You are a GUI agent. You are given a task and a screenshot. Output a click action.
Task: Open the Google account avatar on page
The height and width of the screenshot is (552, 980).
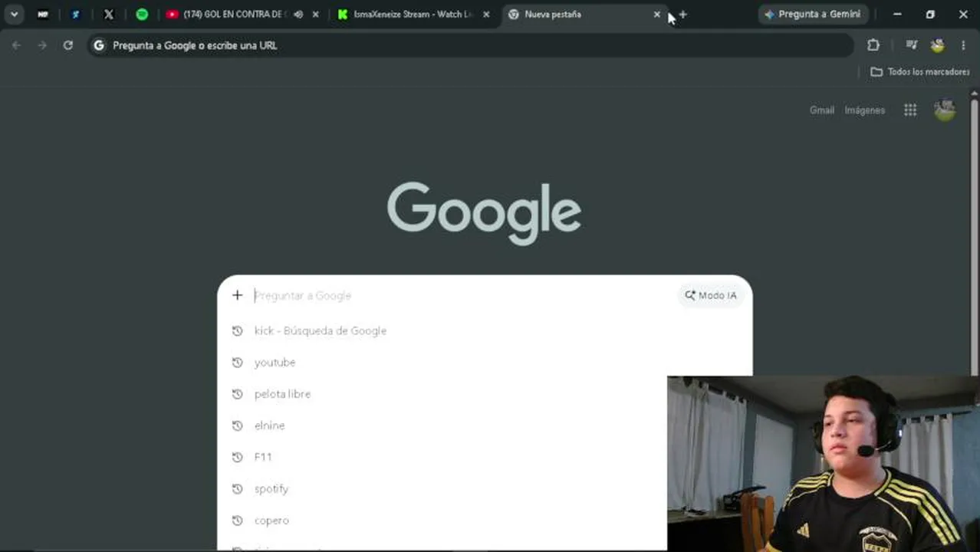945,110
